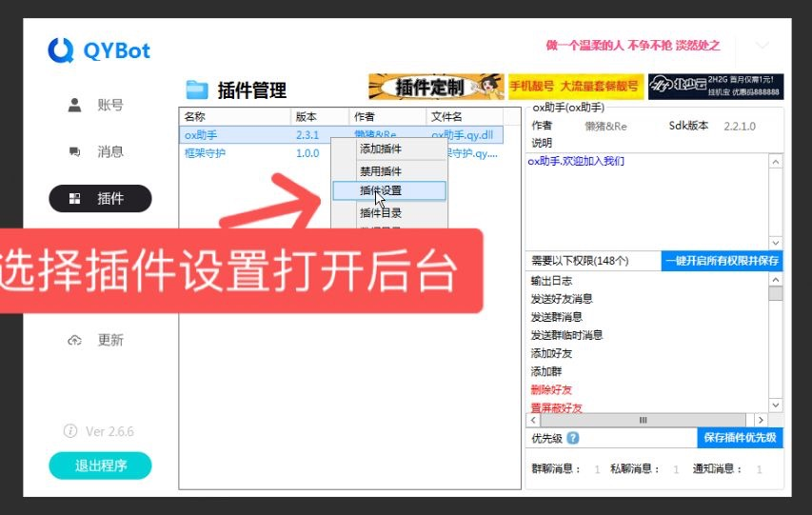812x515 pixels.
Task: Choose 禁用插件 from context menu
Action: click(x=389, y=171)
